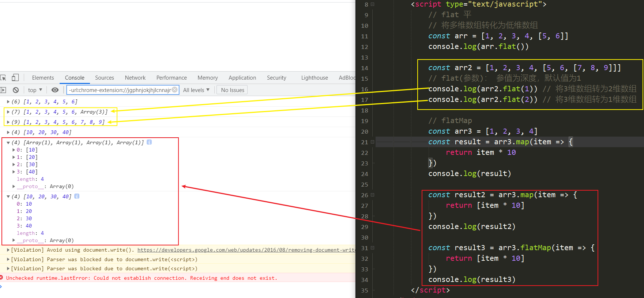Open the developers.google.com violation link

[x=246, y=250]
